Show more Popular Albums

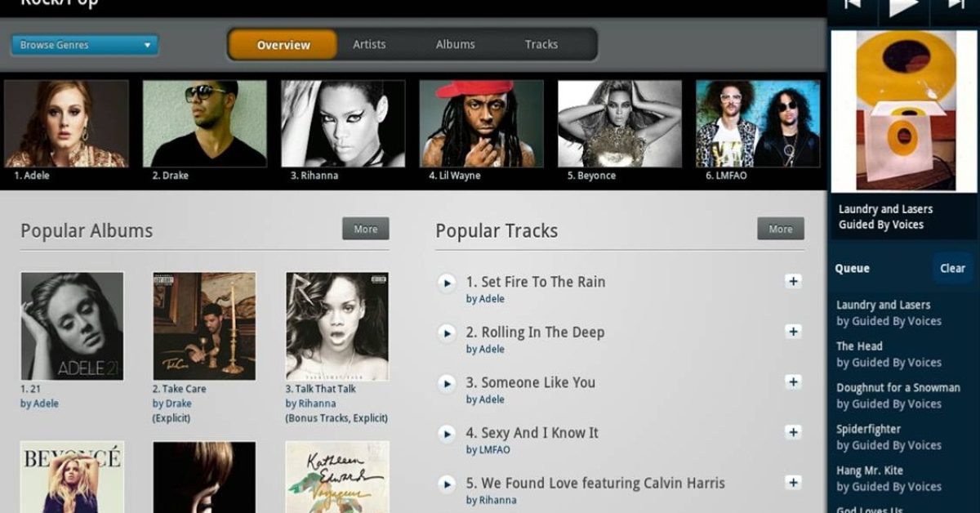[366, 229]
